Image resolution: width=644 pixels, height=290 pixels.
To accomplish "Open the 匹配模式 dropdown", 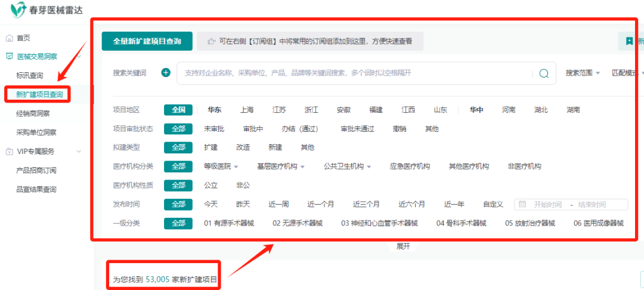I will tap(627, 73).
